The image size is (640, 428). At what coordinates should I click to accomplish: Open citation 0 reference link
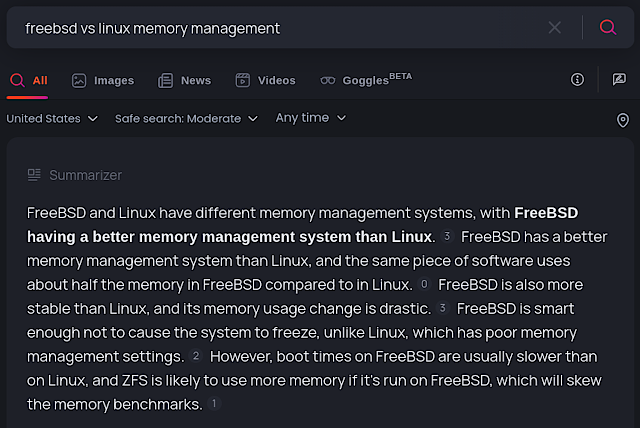424,285
